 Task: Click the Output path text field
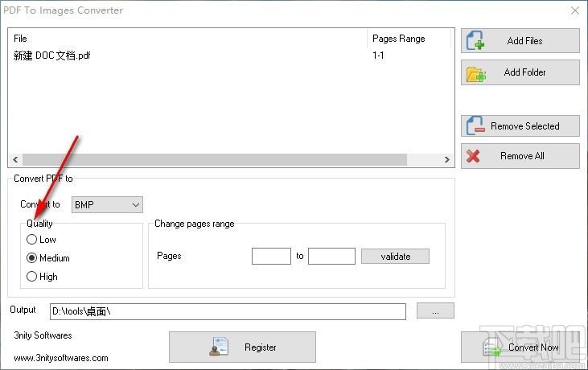pos(228,311)
